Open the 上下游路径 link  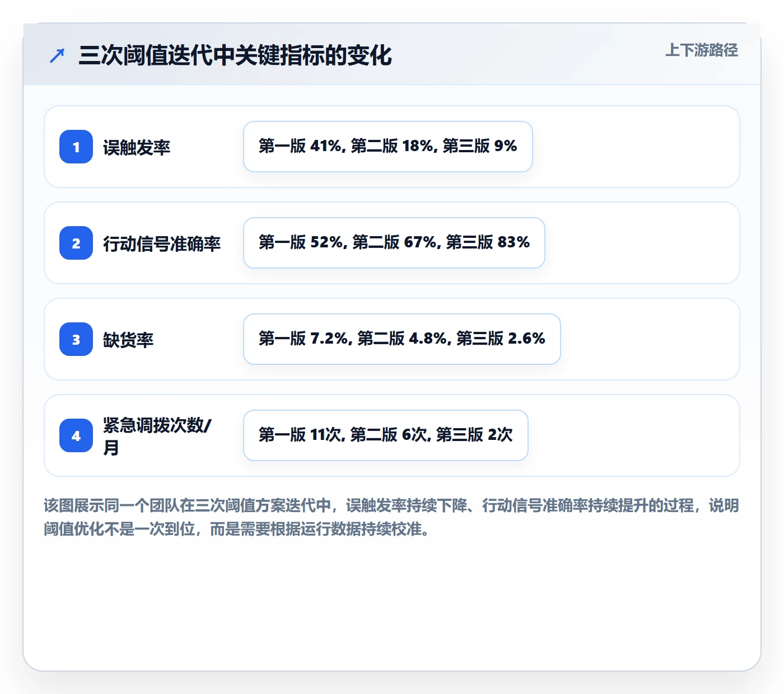tap(702, 50)
